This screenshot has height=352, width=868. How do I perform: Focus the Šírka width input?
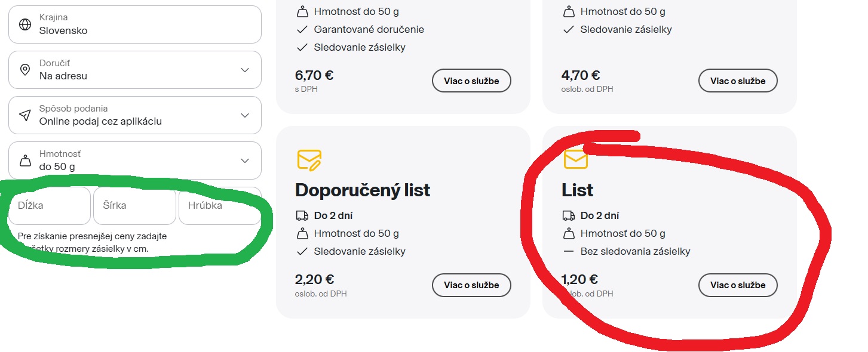coord(134,206)
